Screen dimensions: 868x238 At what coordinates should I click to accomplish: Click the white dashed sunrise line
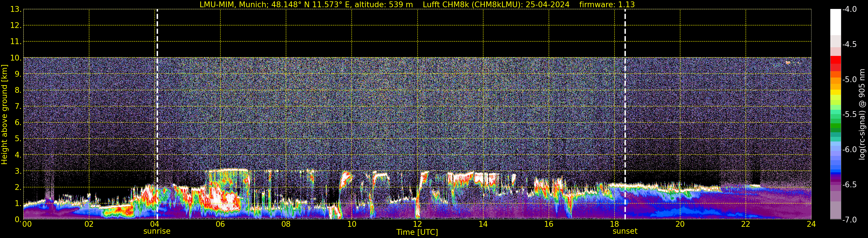(157, 114)
